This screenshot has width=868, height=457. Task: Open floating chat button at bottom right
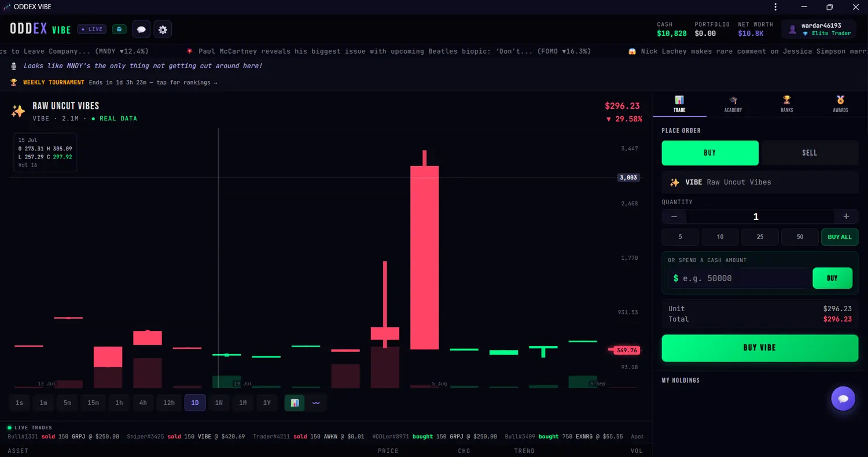[x=843, y=399]
